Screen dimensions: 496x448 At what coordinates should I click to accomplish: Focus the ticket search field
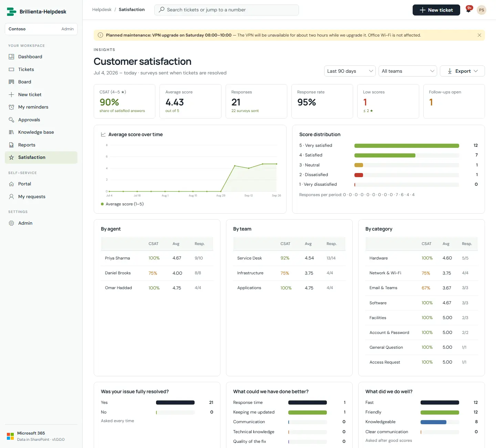point(227,10)
